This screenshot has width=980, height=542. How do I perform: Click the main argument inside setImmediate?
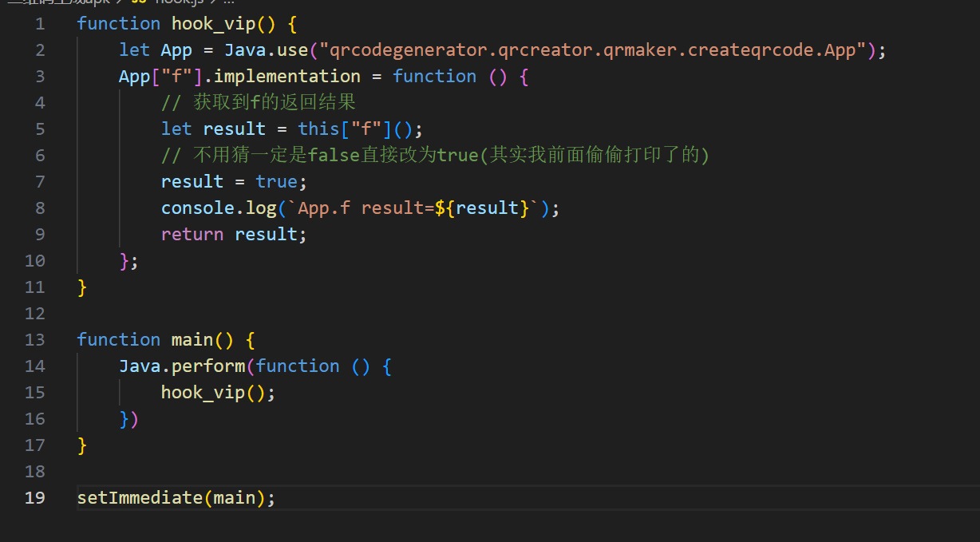pyautogui.click(x=235, y=498)
